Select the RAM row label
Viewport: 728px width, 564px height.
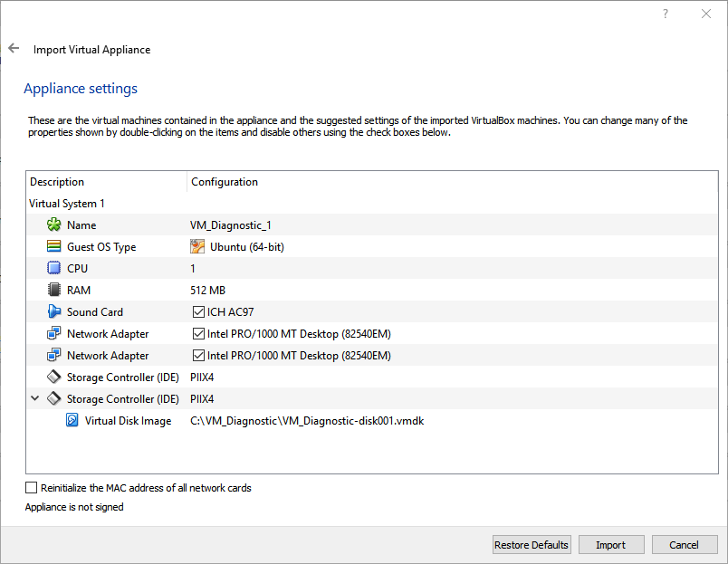tap(79, 290)
